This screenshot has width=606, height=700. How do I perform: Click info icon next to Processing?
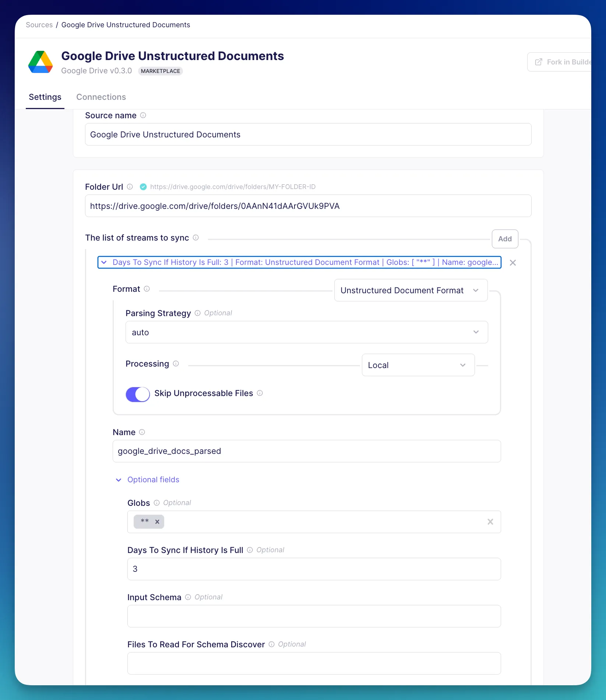click(176, 364)
